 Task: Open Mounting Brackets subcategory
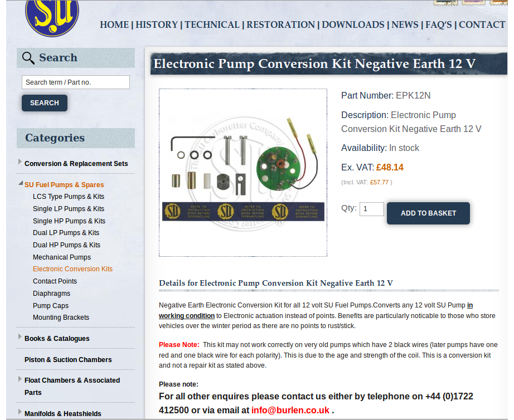[61, 318]
